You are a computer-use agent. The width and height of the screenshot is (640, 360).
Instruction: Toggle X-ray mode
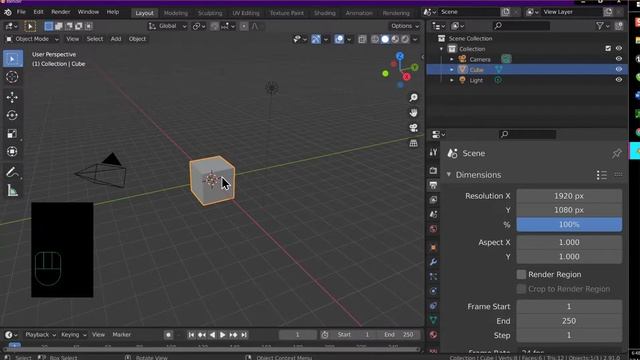pyautogui.click(x=362, y=39)
